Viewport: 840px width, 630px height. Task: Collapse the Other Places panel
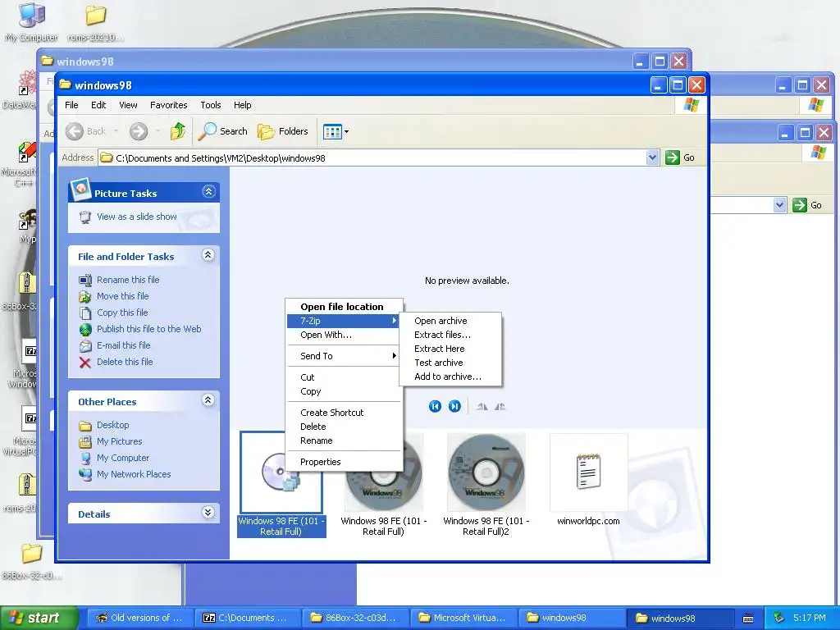pos(208,400)
